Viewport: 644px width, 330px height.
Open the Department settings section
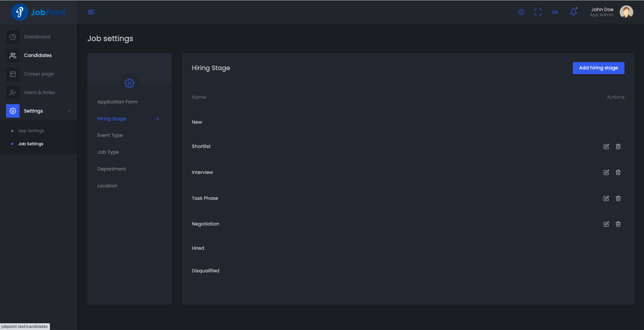coord(111,169)
